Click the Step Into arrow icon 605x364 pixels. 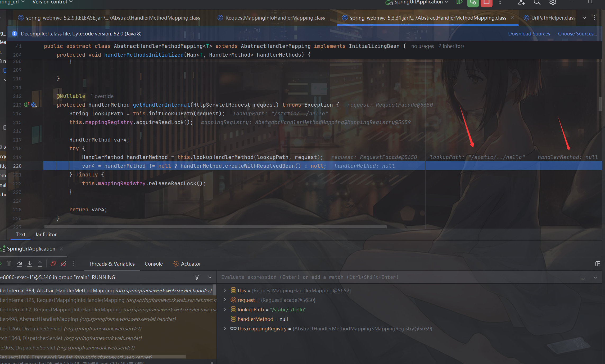click(x=30, y=264)
